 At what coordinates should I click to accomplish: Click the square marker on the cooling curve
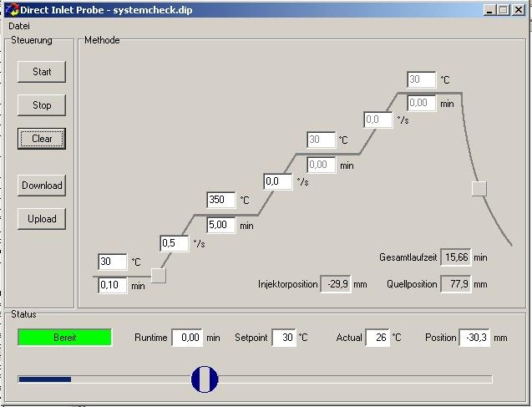coord(479,188)
